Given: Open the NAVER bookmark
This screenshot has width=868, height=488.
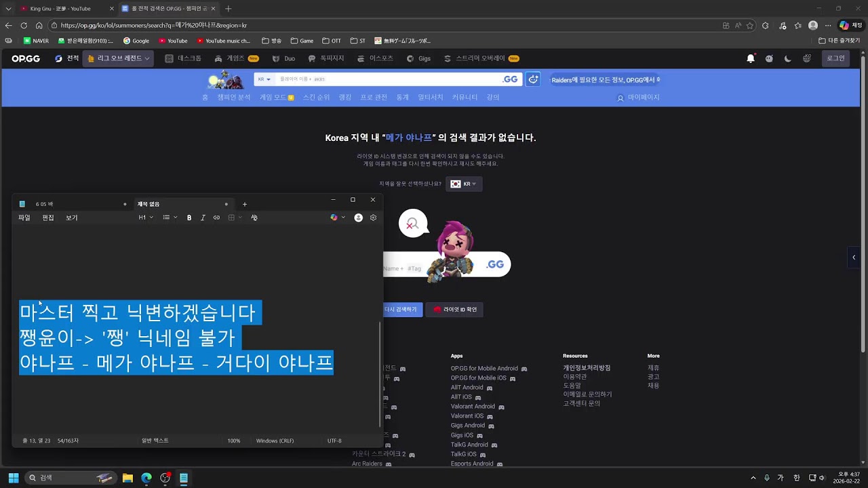Looking at the screenshot, I should point(36,41).
